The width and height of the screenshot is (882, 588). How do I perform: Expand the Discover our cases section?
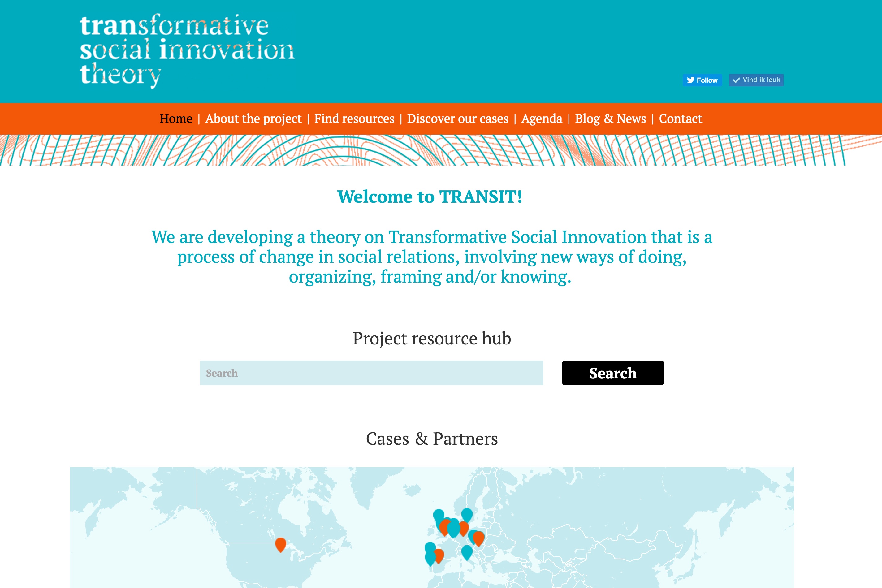click(457, 119)
